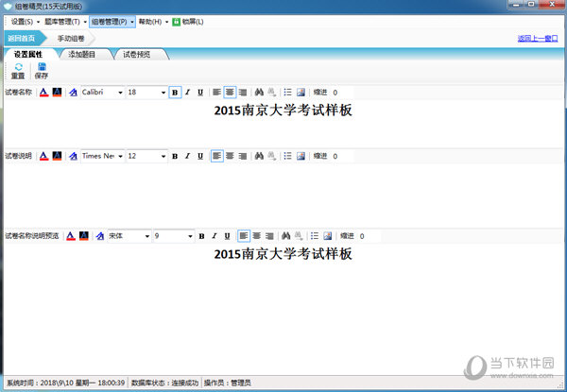Toggle underline in 试卷名称 toolbar
Viewport: 567px width, 392px height.
pyautogui.click(x=200, y=93)
